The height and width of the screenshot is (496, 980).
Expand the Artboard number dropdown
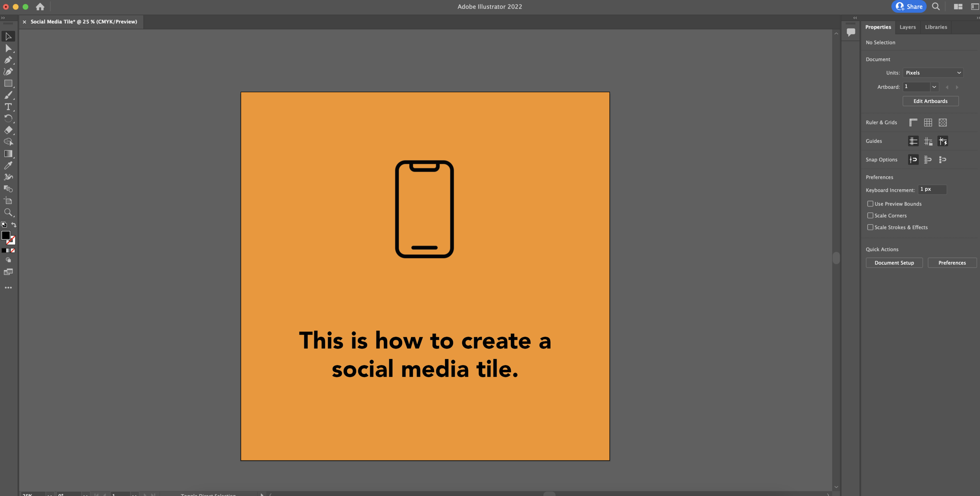pos(934,87)
